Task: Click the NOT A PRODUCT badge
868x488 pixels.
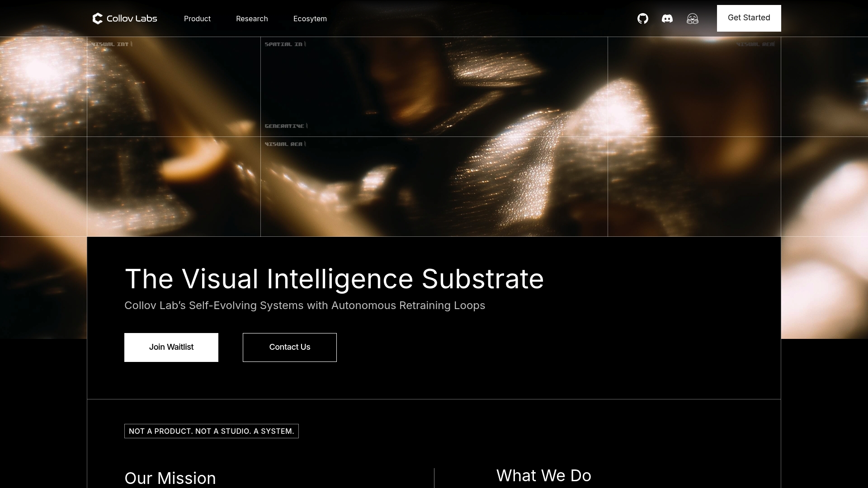Action: pyautogui.click(x=211, y=431)
